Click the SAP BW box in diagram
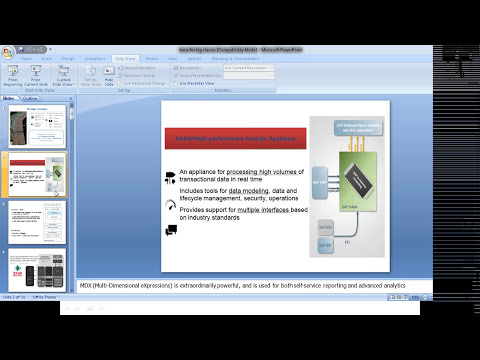 [x=325, y=245]
